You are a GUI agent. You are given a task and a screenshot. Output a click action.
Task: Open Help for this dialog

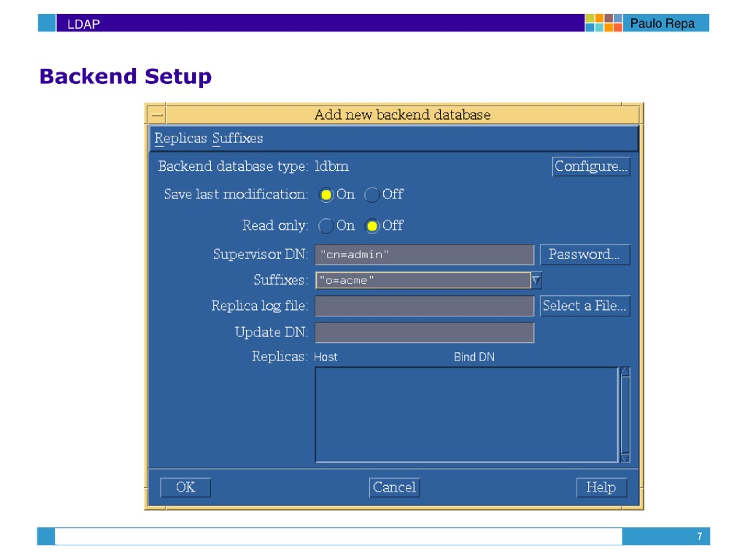coord(601,487)
